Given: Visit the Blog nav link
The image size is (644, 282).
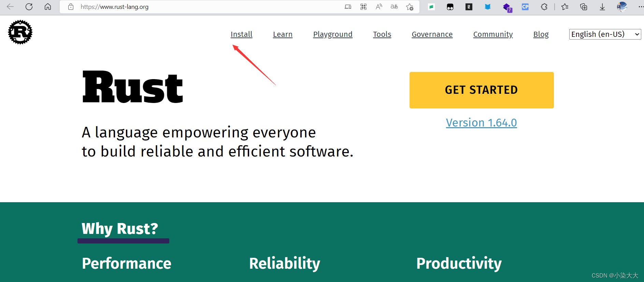Looking at the screenshot, I should tap(541, 34).
